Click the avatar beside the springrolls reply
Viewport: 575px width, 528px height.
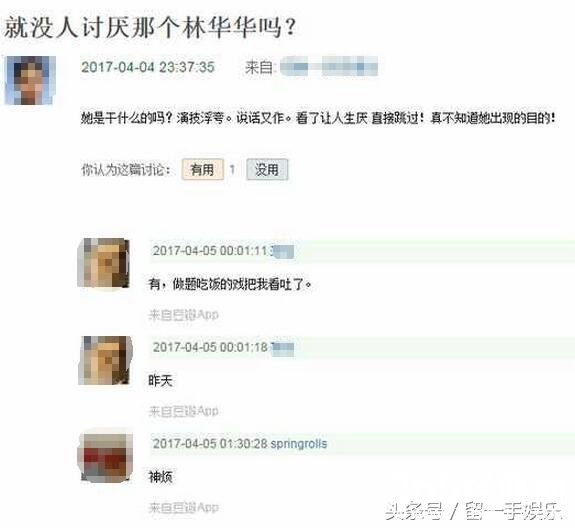[x=106, y=457]
